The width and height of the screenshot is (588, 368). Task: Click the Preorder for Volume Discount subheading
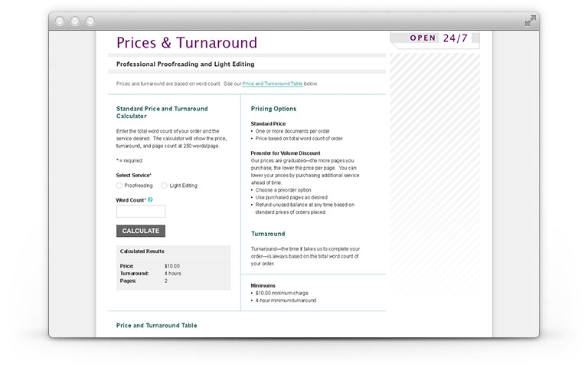click(x=286, y=153)
